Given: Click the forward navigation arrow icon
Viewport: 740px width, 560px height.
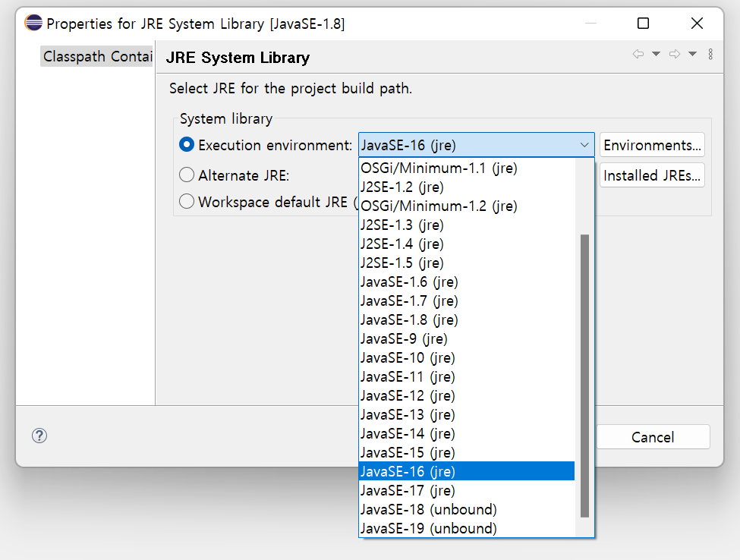Looking at the screenshot, I should point(675,54).
